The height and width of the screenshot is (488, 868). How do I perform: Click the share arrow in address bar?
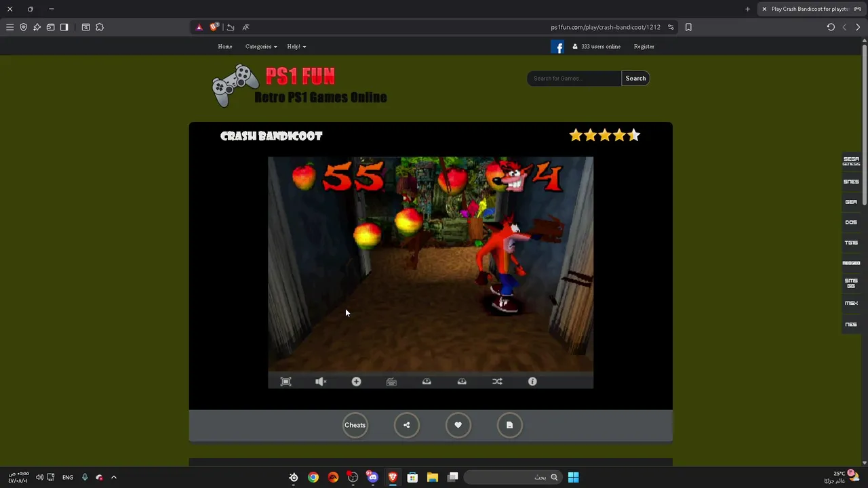231,27
